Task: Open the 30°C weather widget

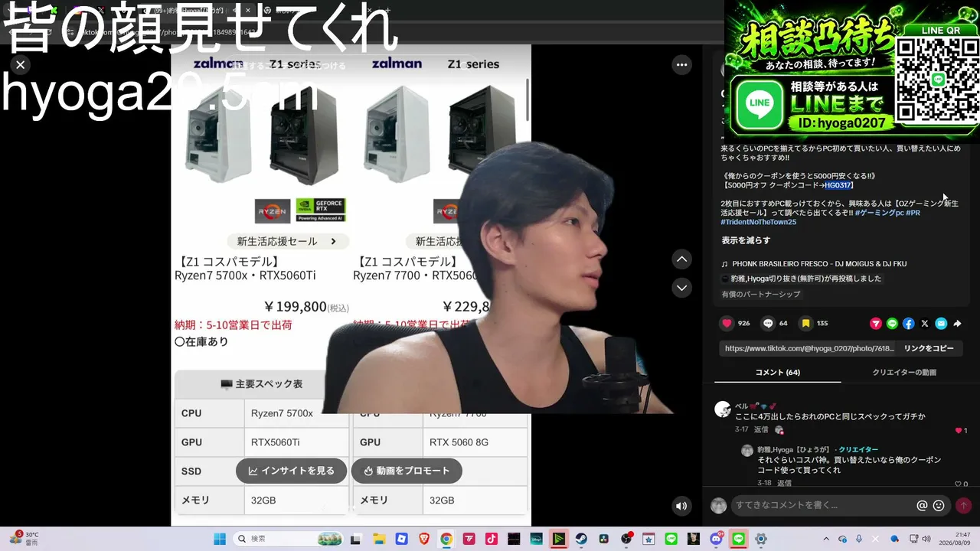Action: pyautogui.click(x=23, y=539)
